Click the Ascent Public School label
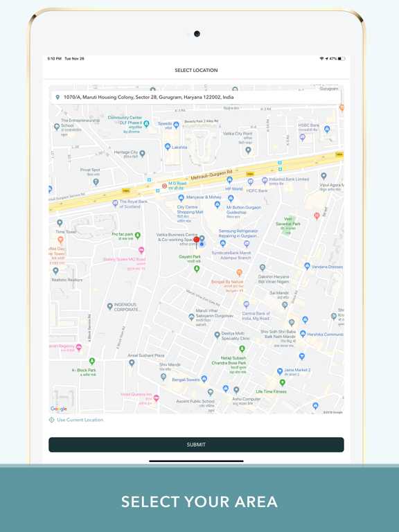The height and width of the screenshot is (532, 399). click(x=195, y=401)
